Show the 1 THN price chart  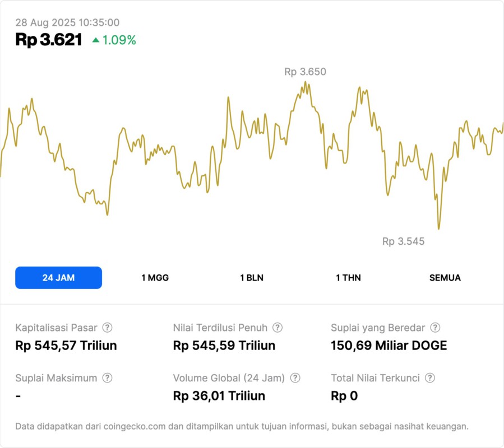pyautogui.click(x=348, y=278)
